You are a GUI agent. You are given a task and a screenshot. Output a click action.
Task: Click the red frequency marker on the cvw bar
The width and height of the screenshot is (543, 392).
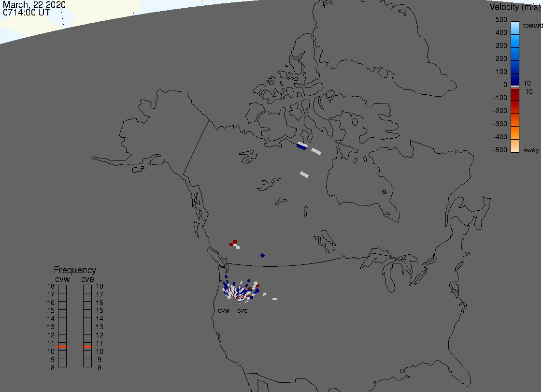[x=62, y=347]
